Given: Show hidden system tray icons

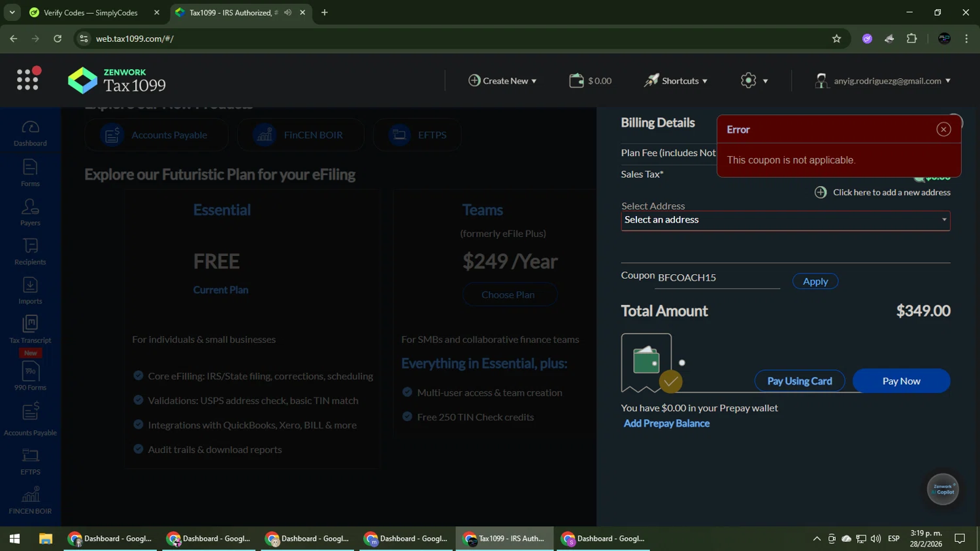Looking at the screenshot, I should point(817,539).
